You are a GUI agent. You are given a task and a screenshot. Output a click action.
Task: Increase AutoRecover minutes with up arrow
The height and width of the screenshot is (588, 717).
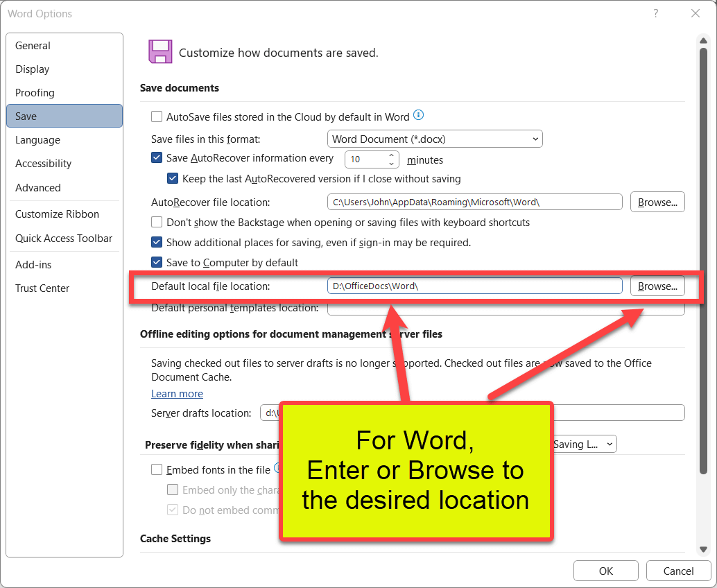(392, 155)
